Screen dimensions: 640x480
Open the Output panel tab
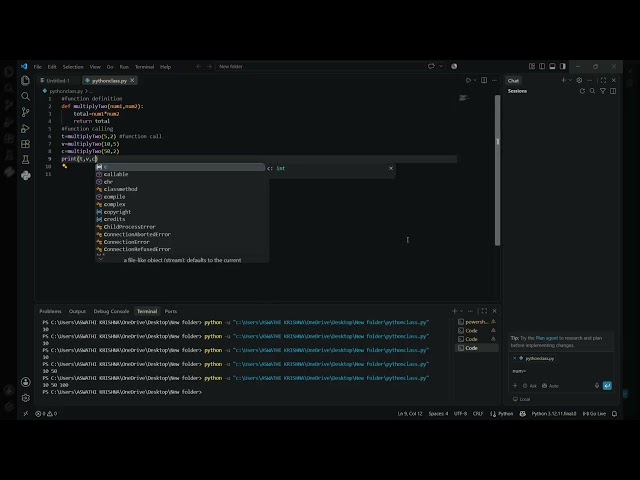(x=77, y=311)
